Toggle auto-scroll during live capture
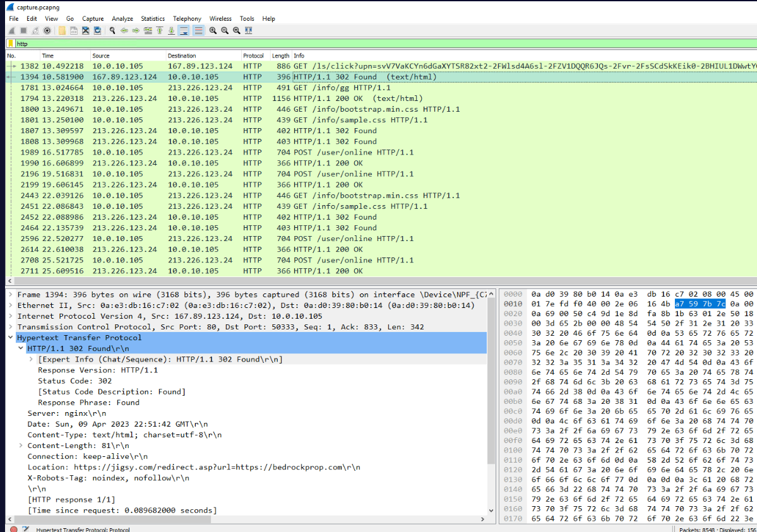This screenshot has height=532, width=757. (x=184, y=30)
